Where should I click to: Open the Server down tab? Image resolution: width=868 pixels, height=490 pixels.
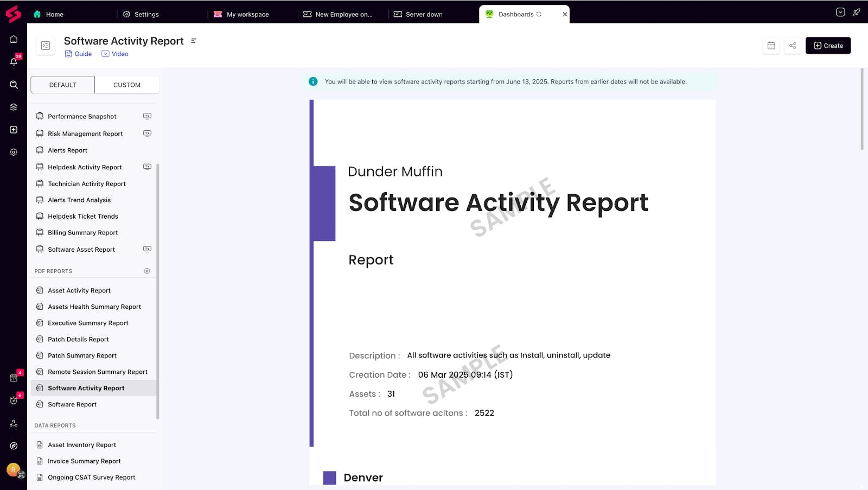tap(418, 14)
